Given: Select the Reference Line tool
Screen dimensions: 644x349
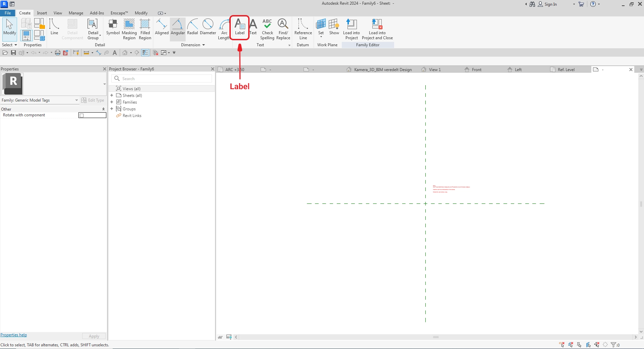Looking at the screenshot, I should pyautogui.click(x=303, y=29).
